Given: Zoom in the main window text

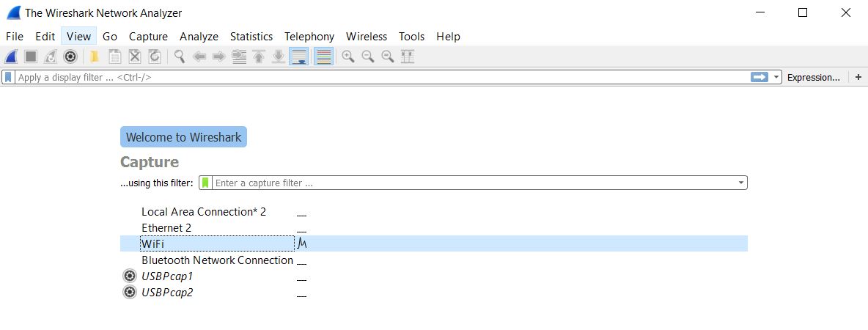Looking at the screenshot, I should pyautogui.click(x=348, y=56).
